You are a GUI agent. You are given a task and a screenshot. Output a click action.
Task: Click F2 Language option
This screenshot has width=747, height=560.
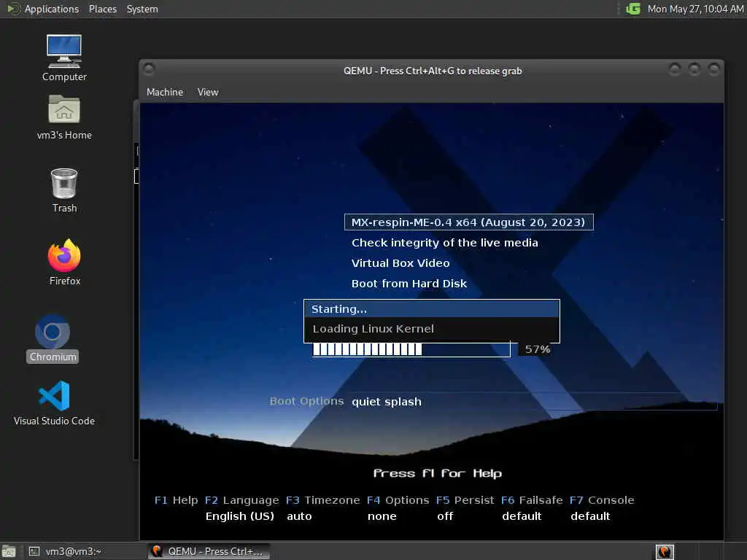(241, 500)
